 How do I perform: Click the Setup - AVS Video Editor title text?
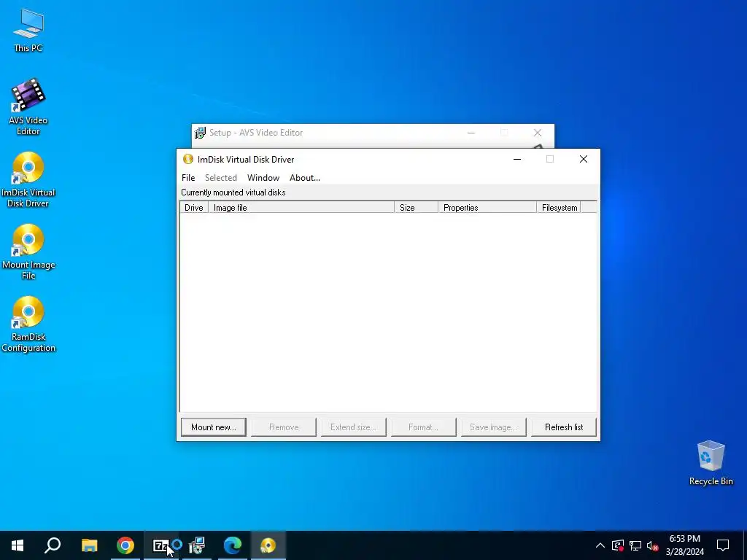tap(256, 133)
